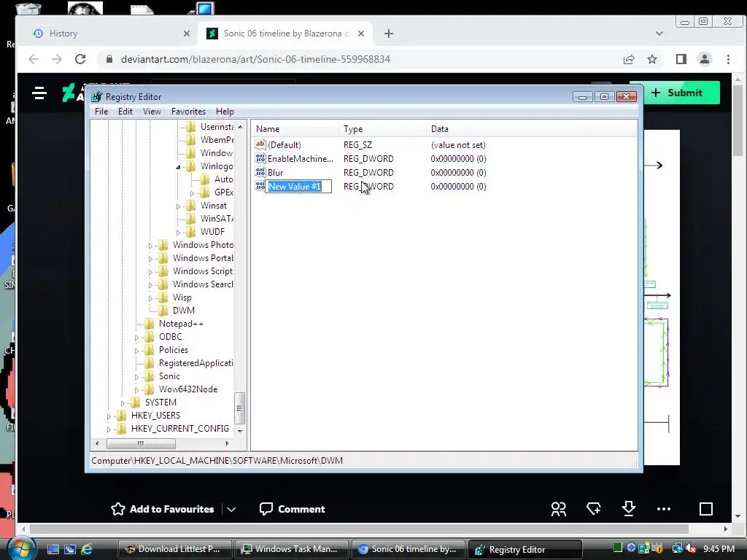The height and width of the screenshot is (560, 747).
Task: Click the EnableMachine DWORD value icon
Action: [260, 158]
